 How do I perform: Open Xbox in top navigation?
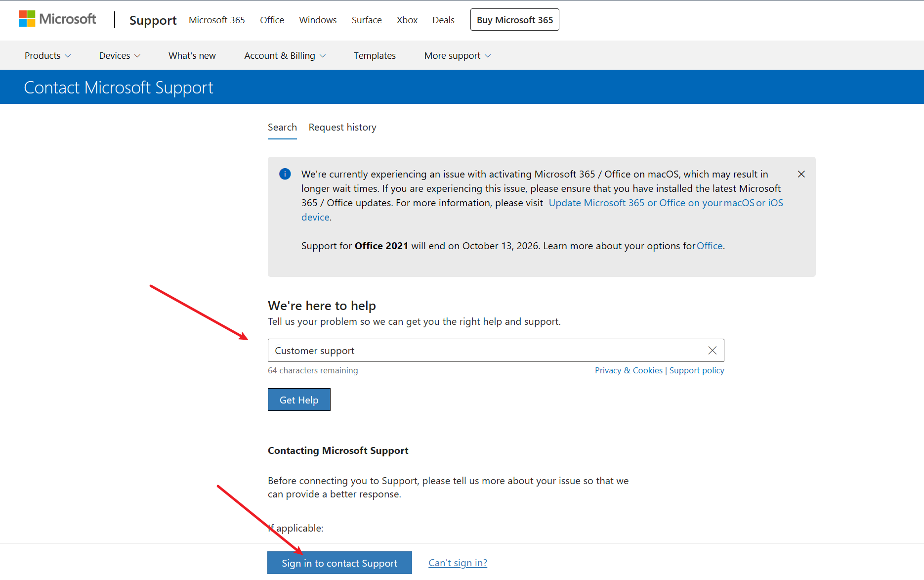click(x=407, y=20)
